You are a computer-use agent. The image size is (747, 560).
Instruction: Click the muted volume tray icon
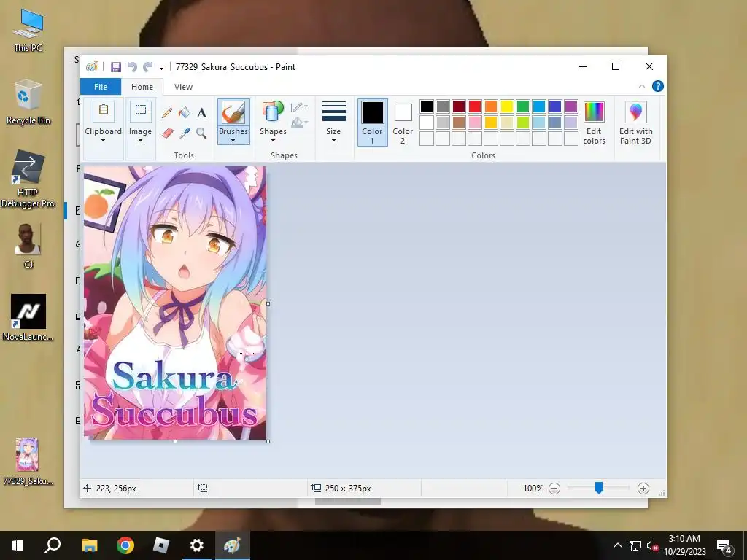coord(652,545)
